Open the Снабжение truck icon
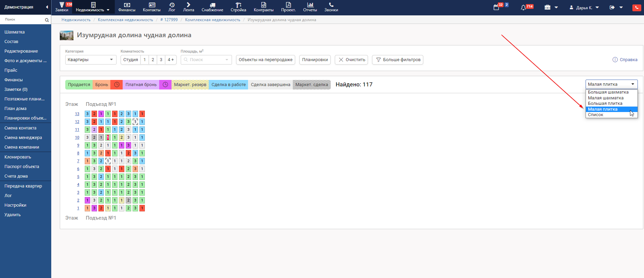The height and width of the screenshot is (278, 644). 213,5
